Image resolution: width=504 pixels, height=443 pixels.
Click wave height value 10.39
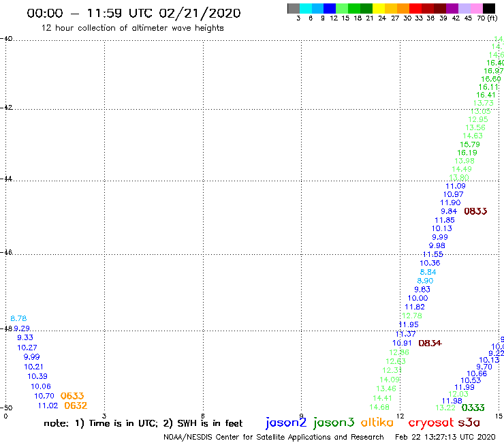[x=37, y=376]
